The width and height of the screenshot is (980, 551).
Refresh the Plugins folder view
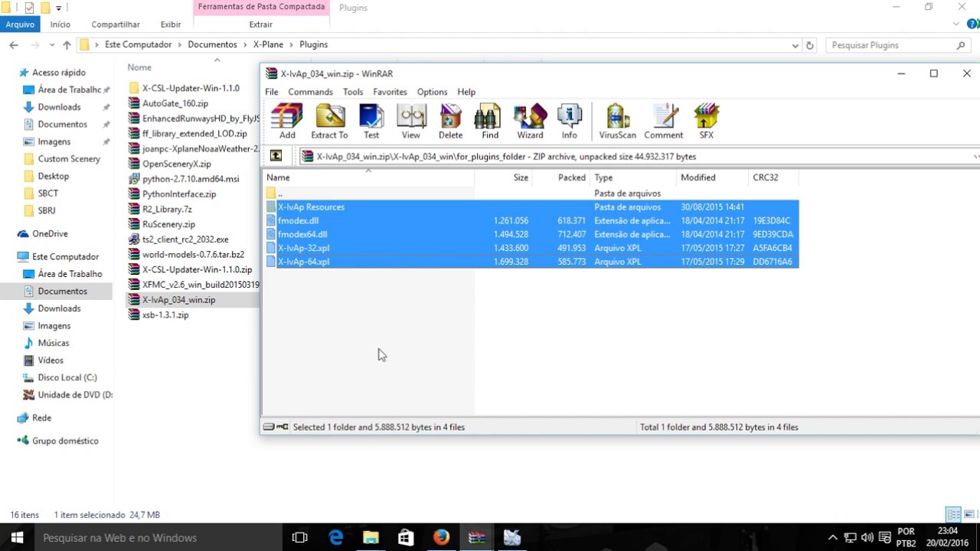(x=811, y=45)
